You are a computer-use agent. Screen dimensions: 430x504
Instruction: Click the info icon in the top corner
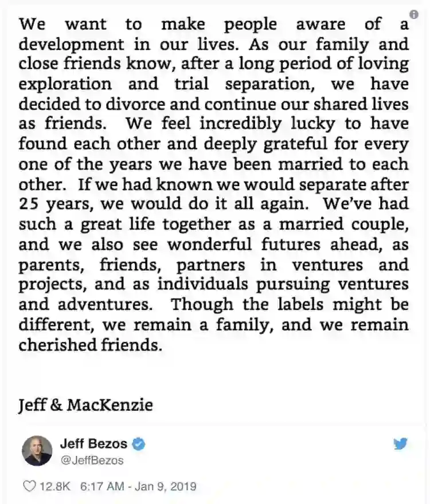coord(414,14)
